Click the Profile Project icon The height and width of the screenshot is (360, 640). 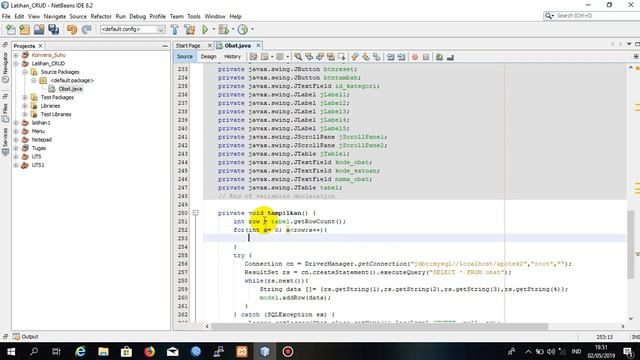243,29
